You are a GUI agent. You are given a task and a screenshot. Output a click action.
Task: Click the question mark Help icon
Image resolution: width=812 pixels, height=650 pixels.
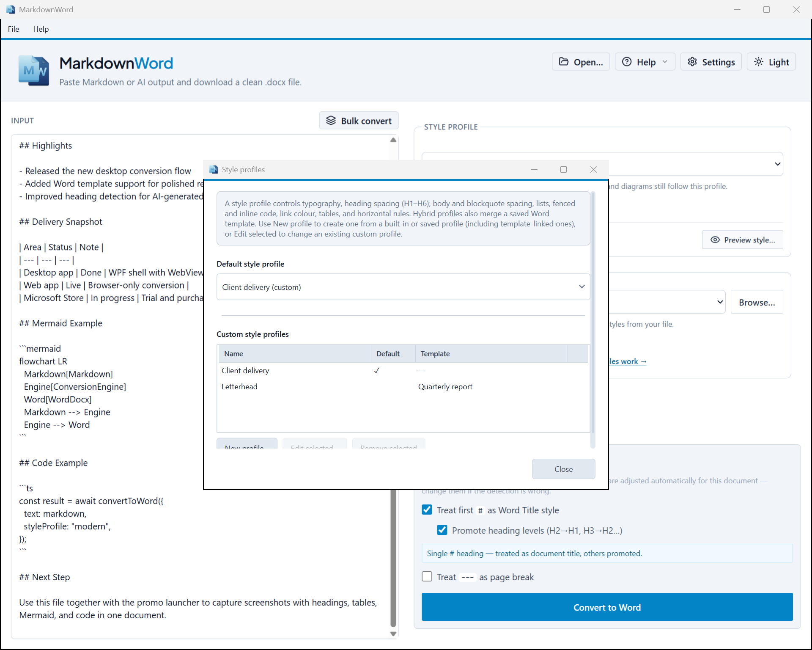(627, 62)
